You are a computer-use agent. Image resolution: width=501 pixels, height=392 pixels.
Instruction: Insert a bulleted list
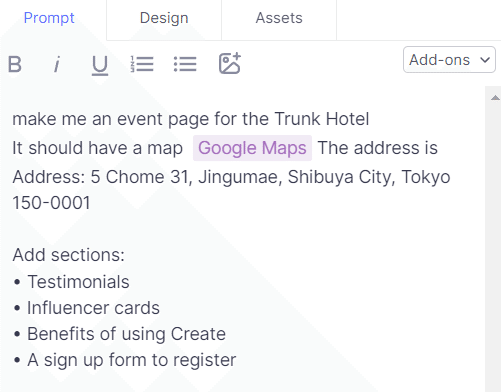tap(185, 64)
